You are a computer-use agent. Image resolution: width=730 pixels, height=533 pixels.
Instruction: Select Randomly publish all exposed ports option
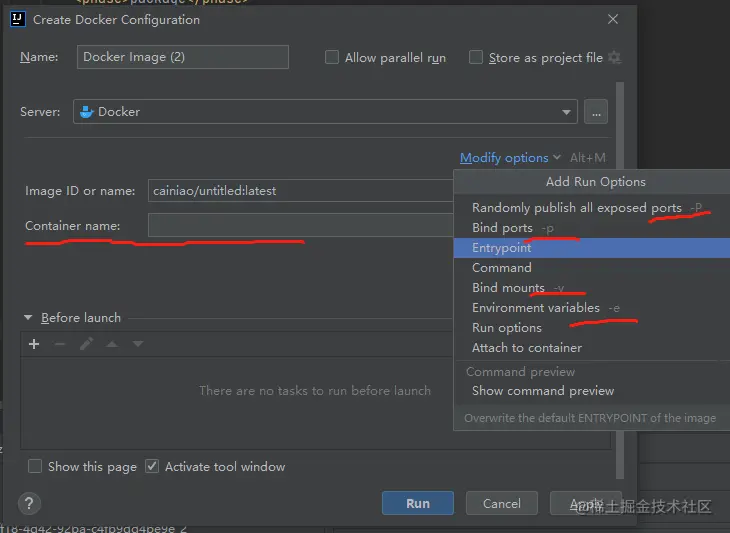pos(592,208)
